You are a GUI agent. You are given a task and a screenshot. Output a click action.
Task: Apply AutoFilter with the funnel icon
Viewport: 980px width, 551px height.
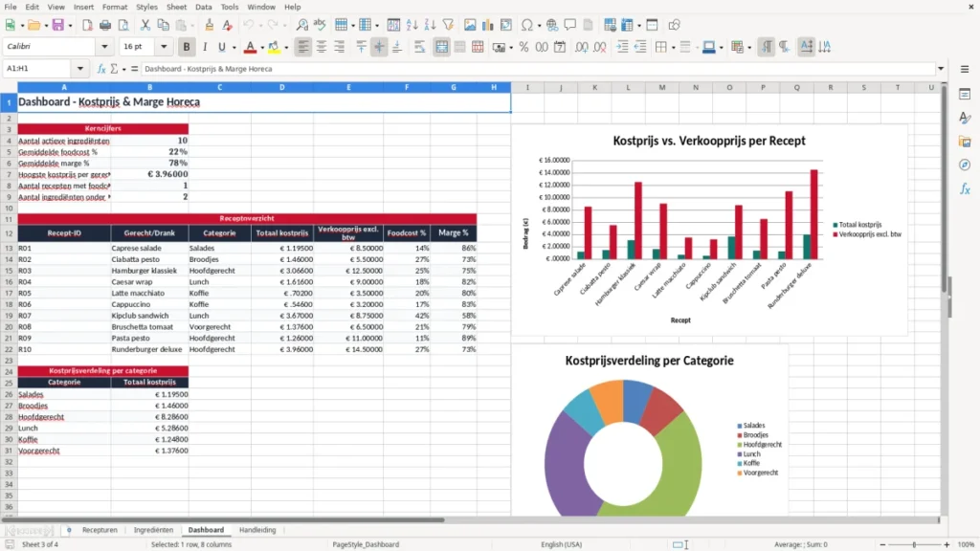tap(448, 25)
